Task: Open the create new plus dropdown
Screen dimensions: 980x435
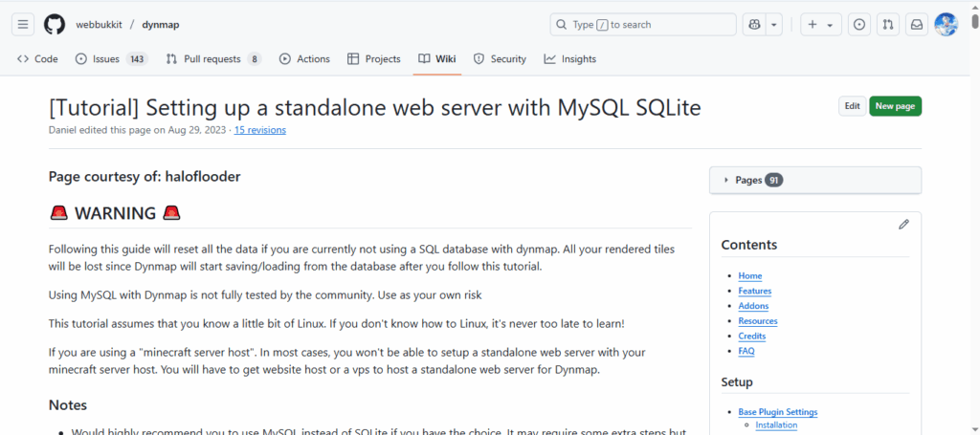Action: click(819, 24)
